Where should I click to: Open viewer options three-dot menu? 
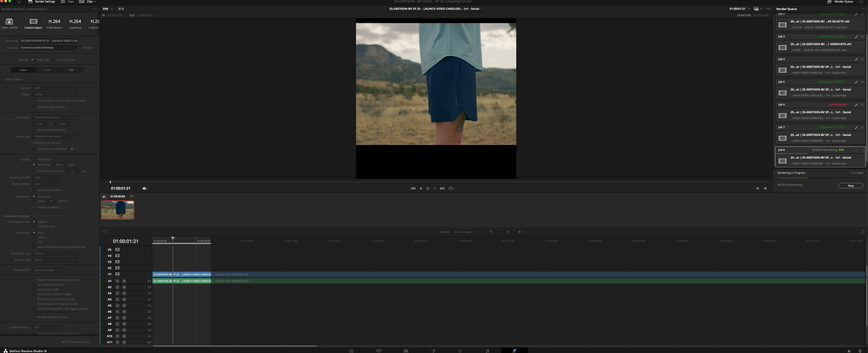[768, 9]
